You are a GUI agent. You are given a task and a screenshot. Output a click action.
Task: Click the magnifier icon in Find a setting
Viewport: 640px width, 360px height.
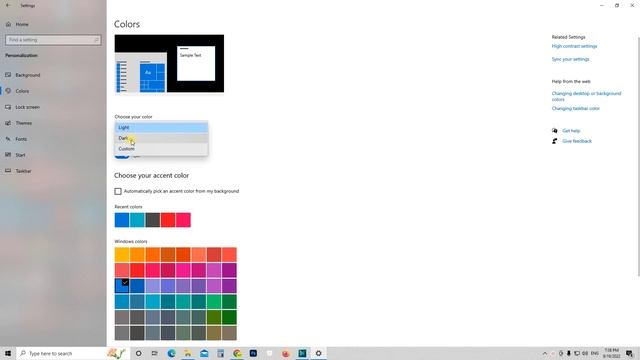[x=96, y=40]
